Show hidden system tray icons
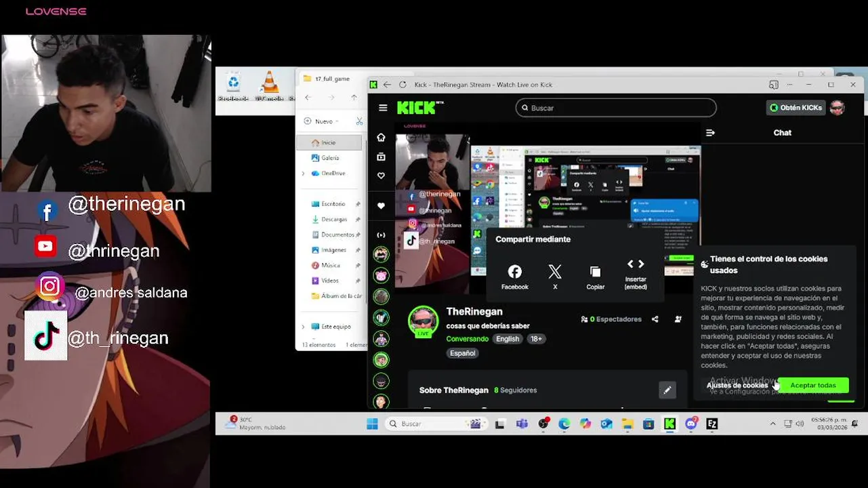The image size is (868, 488). (772, 424)
